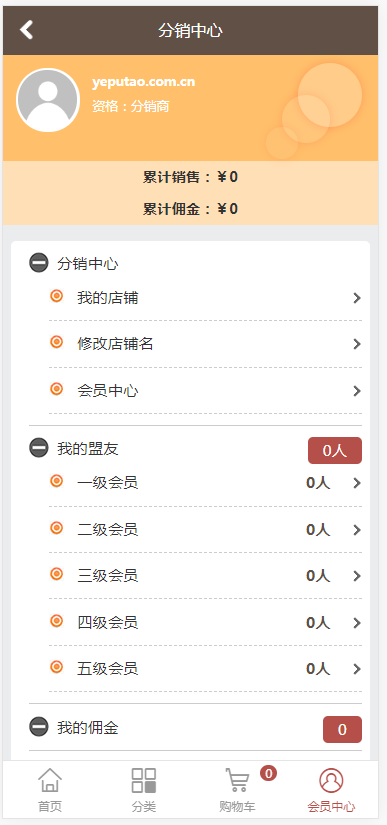Screen dimensions: 387x825
Task: Click the yeputao.com.cn username
Action: coord(144,82)
